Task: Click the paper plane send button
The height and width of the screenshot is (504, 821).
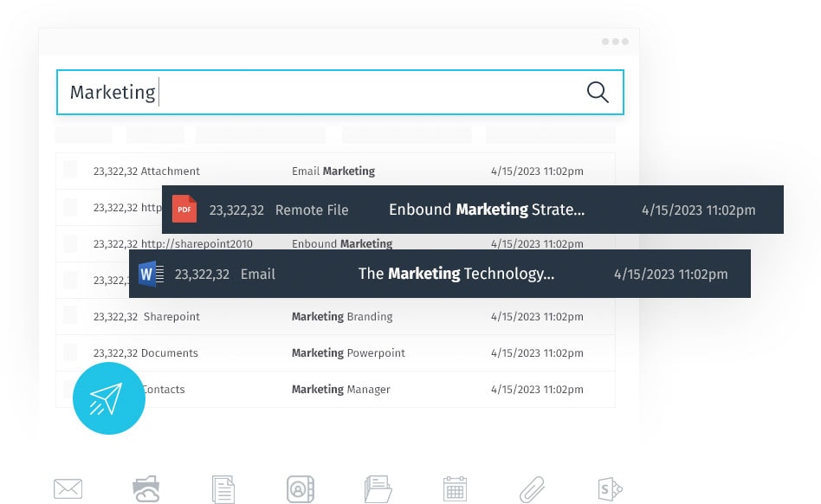Action: tap(109, 398)
